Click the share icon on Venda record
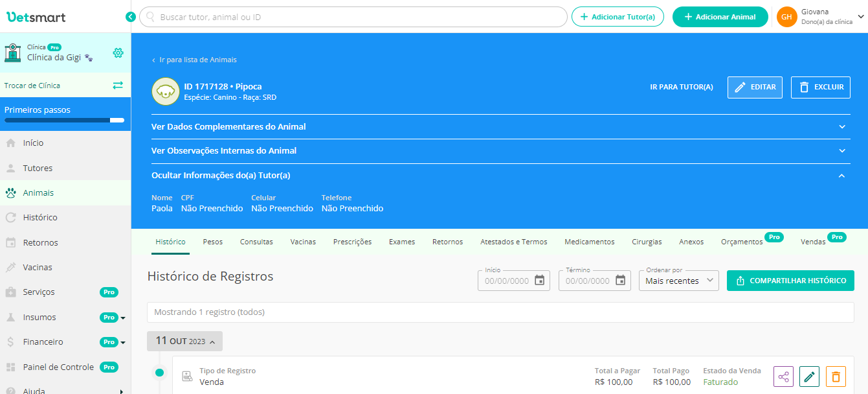The width and height of the screenshot is (868, 394). click(x=783, y=377)
